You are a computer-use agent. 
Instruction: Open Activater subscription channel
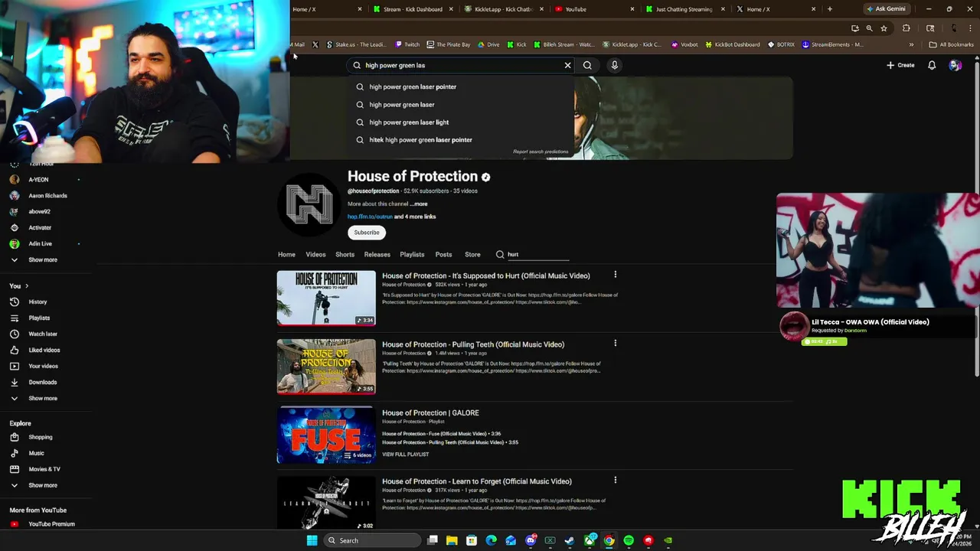click(40, 227)
